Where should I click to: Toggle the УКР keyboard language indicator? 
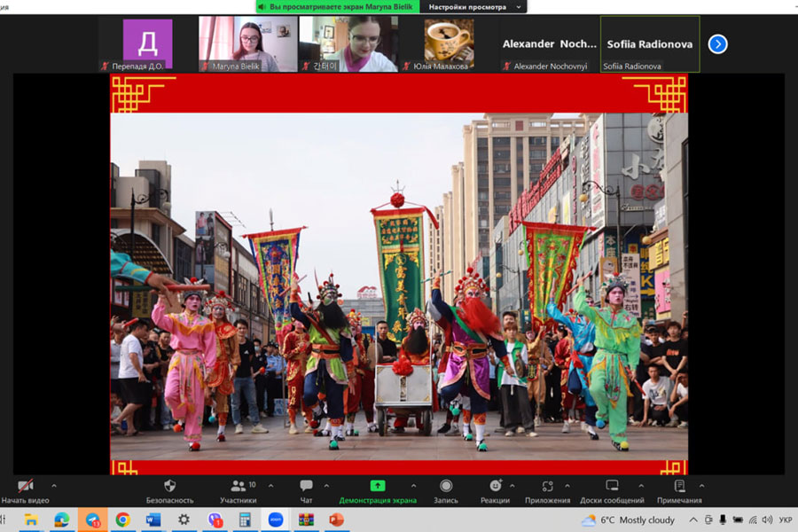tap(785, 520)
